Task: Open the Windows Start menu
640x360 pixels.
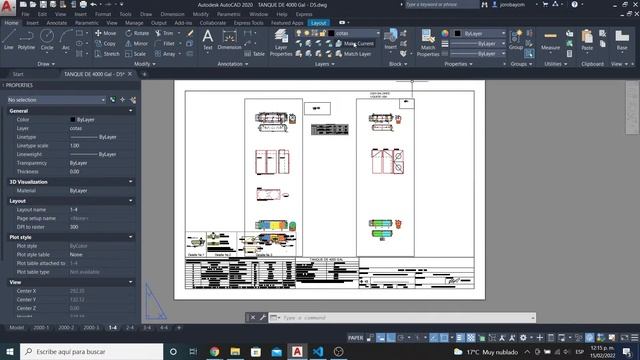Action: click(x=9, y=351)
